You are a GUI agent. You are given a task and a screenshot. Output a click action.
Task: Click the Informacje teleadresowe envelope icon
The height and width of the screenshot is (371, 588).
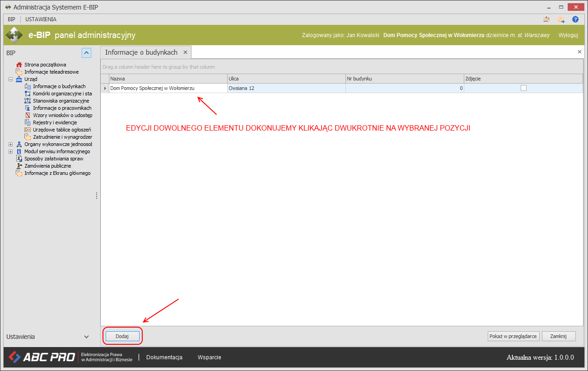point(19,72)
